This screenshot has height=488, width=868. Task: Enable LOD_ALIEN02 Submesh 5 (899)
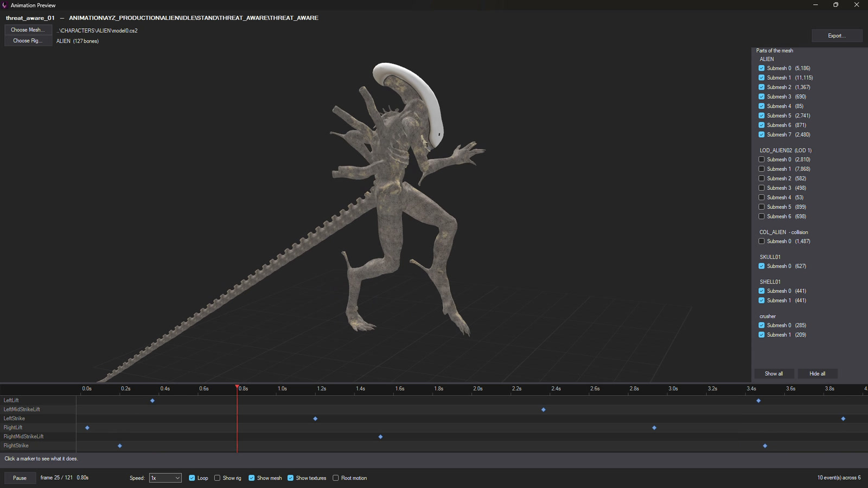pos(762,207)
